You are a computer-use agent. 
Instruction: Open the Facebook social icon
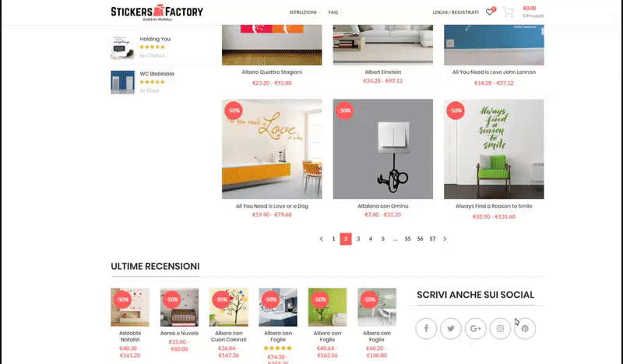[426, 329]
